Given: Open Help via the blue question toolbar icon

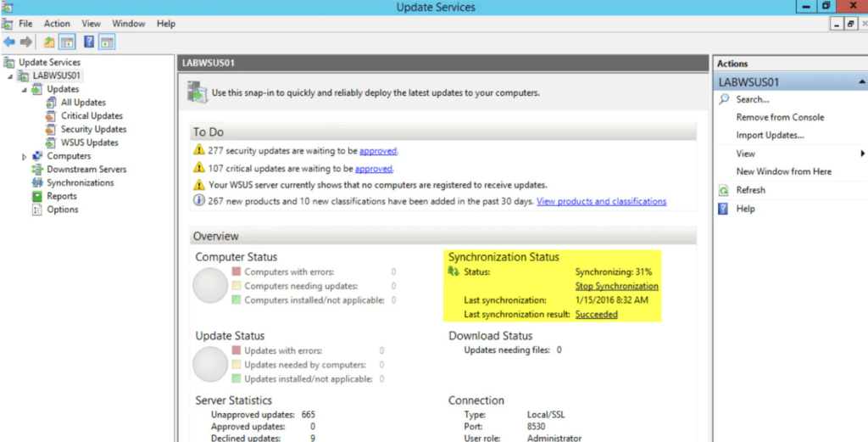Looking at the screenshot, I should point(88,42).
